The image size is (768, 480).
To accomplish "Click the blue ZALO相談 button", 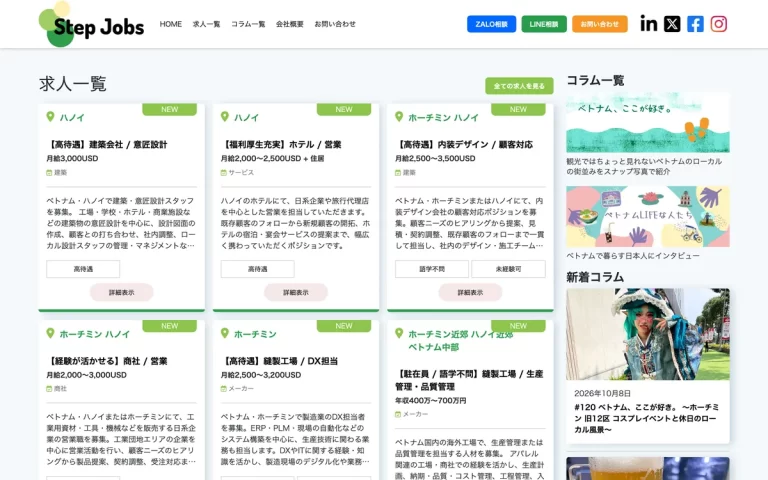I will click(491, 24).
